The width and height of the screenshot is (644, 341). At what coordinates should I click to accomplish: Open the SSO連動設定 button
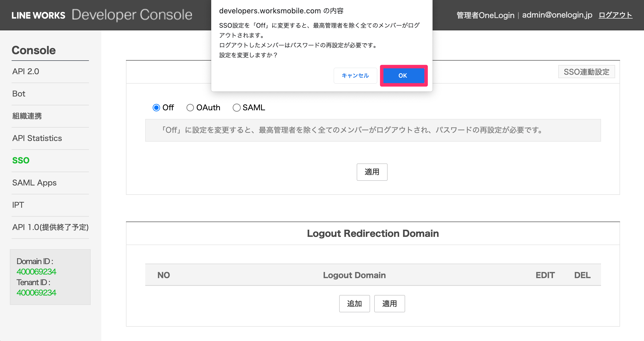(x=586, y=72)
